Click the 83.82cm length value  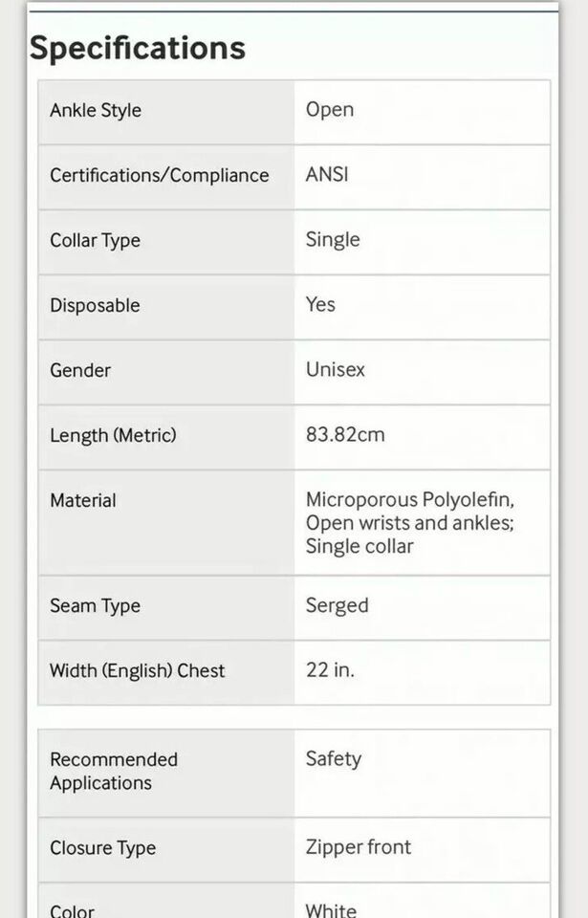tap(345, 434)
